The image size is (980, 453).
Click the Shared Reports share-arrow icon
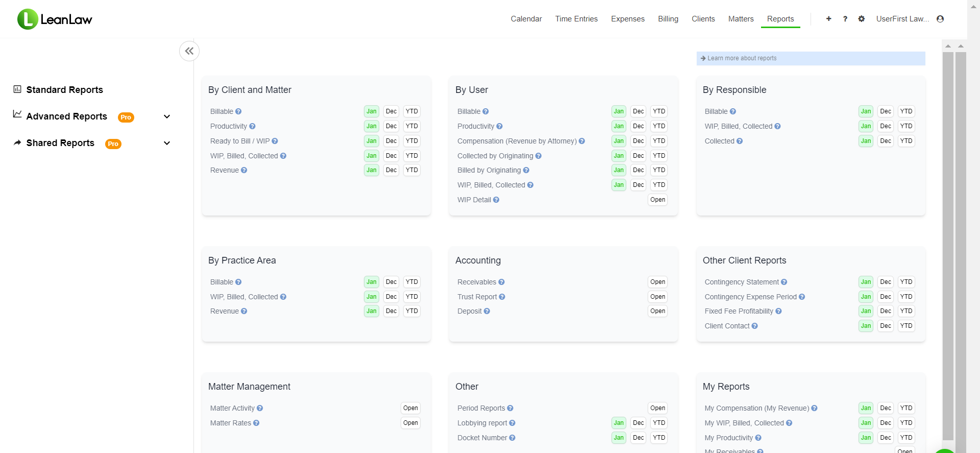point(17,142)
